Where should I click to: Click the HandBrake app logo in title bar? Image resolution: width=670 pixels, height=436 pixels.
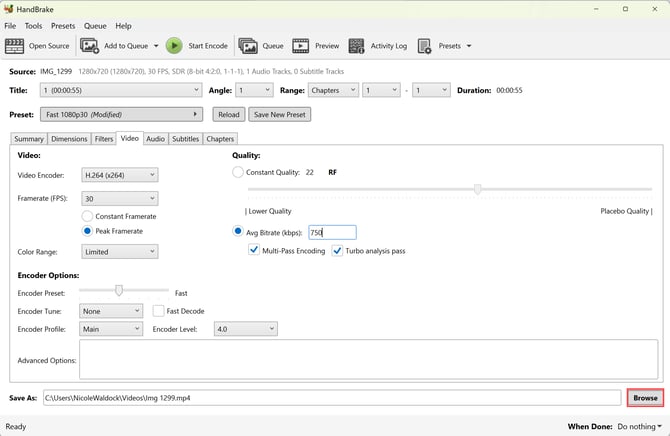click(x=9, y=9)
